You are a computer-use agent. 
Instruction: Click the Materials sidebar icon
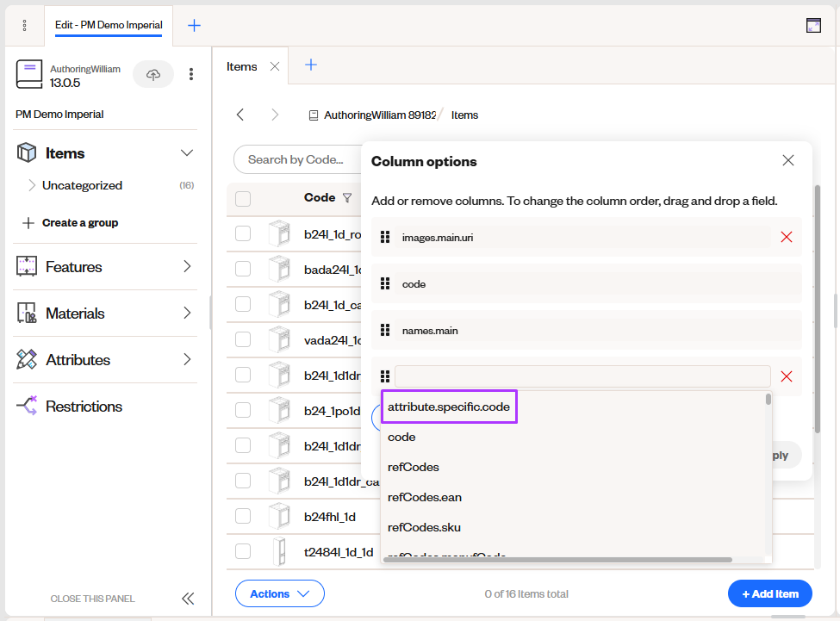tap(26, 313)
